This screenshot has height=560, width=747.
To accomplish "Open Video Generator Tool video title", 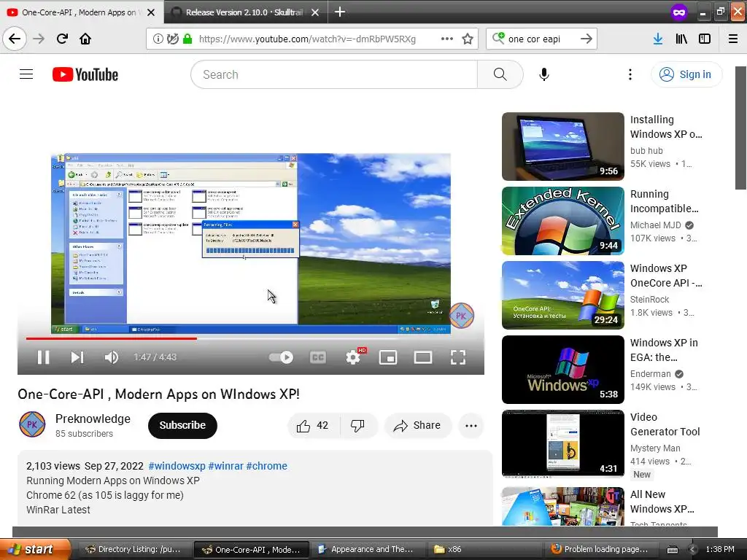I will [x=665, y=424].
